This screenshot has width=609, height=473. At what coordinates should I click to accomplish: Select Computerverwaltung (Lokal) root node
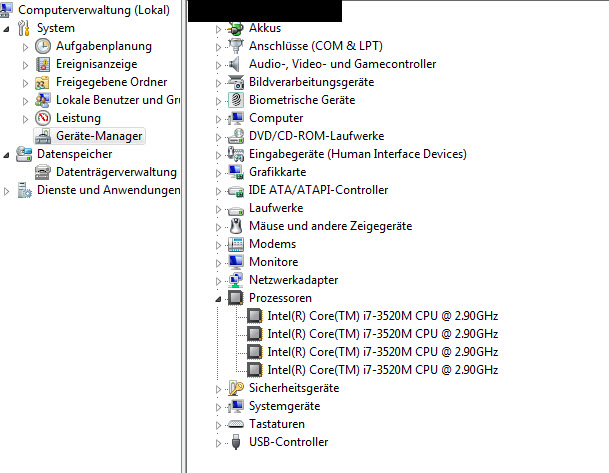click(94, 10)
